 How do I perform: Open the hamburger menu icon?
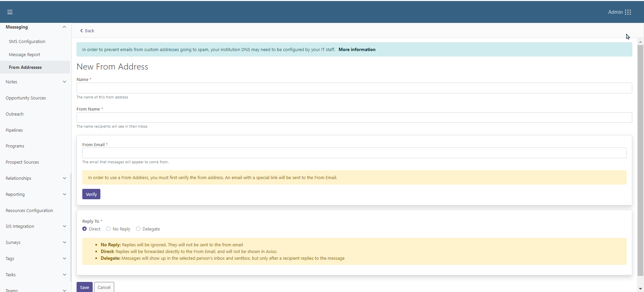click(x=10, y=12)
